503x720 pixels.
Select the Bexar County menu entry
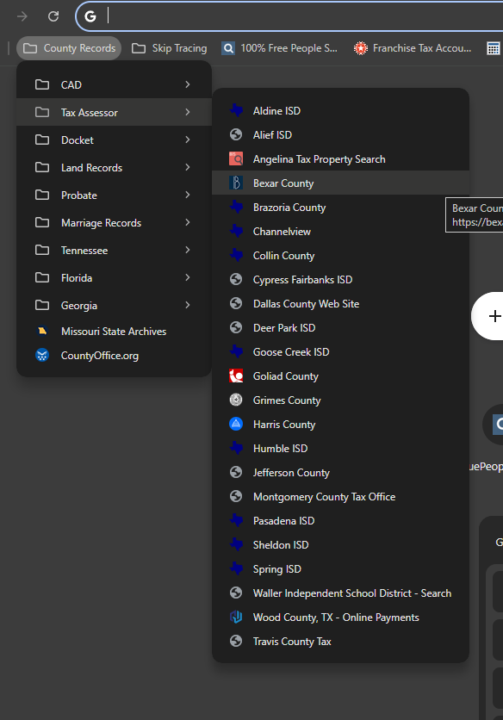[340, 183]
